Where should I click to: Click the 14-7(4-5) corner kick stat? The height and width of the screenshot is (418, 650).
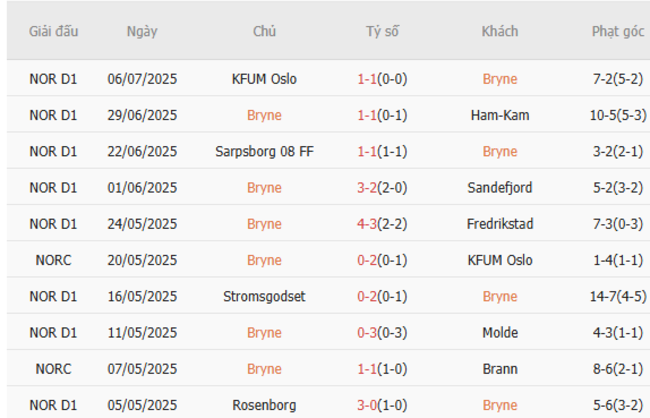[x=618, y=296]
